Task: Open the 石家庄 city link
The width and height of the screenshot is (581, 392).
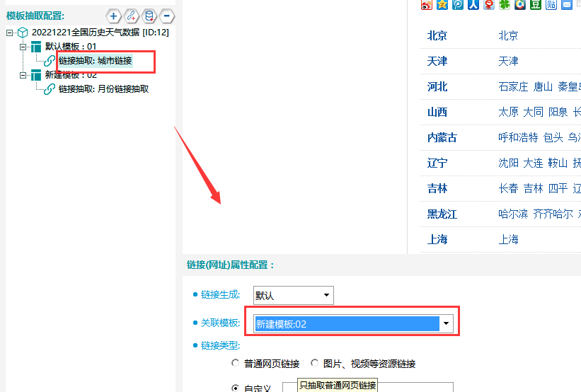Action: coord(513,87)
